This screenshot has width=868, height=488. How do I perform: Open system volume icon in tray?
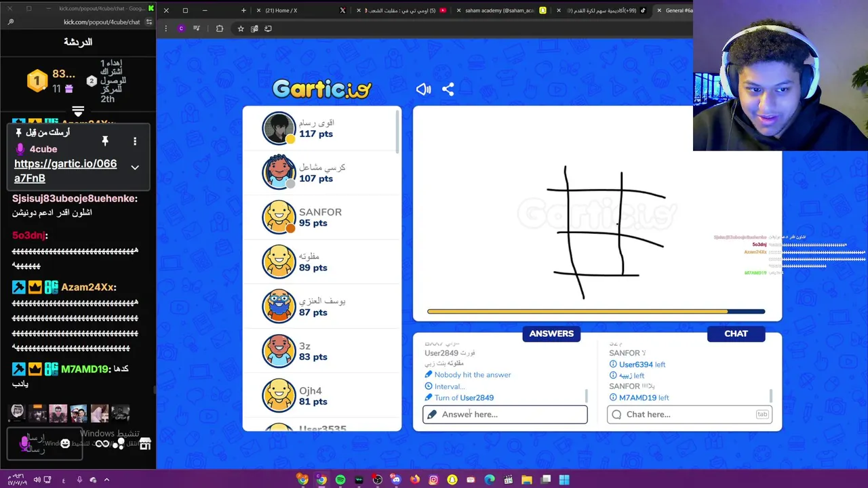click(x=37, y=480)
